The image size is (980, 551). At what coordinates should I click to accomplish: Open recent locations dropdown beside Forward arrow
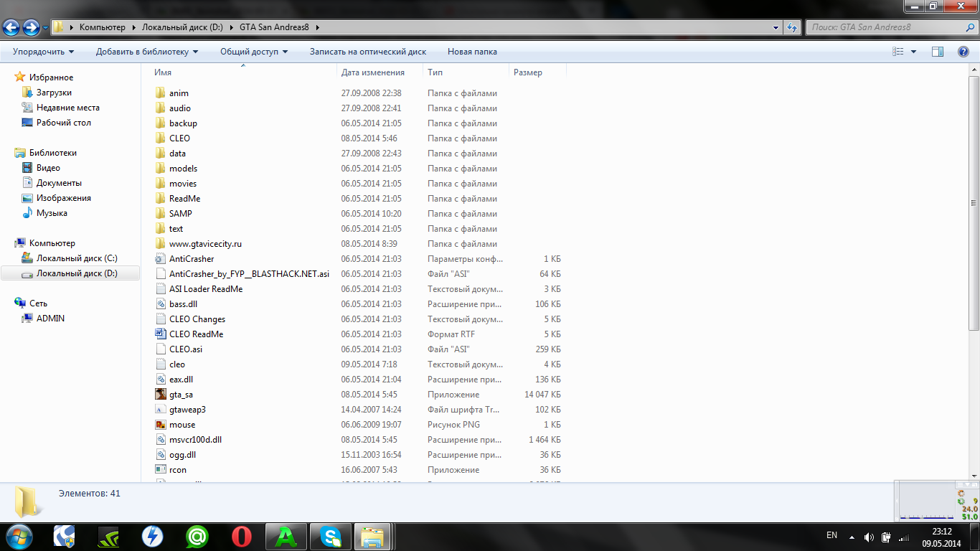point(46,28)
